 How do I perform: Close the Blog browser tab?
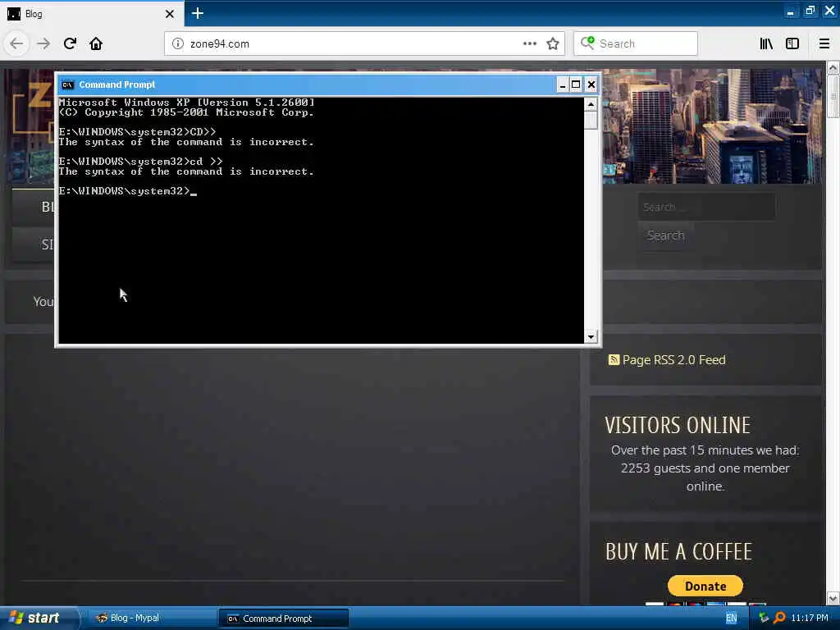pos(170,14)
